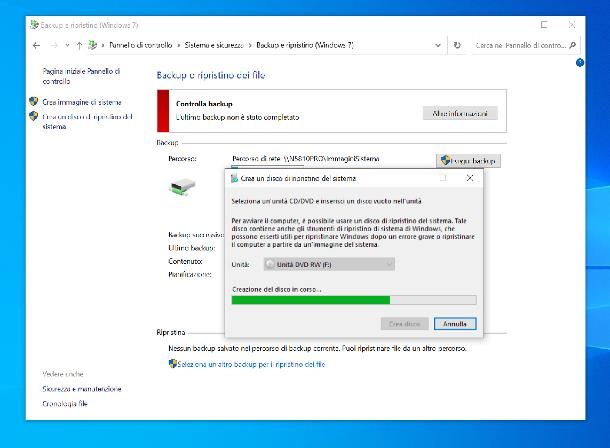This screenshot has height=448, width=610.
Task: Close the 'Crea un disco di ripristino' dialog
Action: pos(470,178)
